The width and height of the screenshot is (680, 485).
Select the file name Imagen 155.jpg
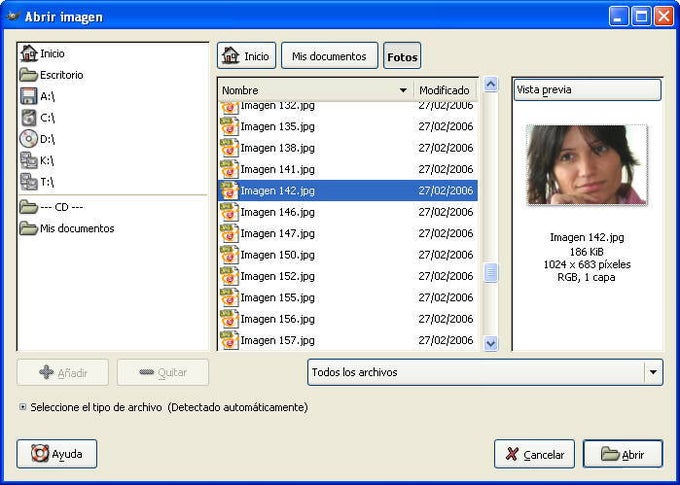pyautogui.click(x=278, y=298)
